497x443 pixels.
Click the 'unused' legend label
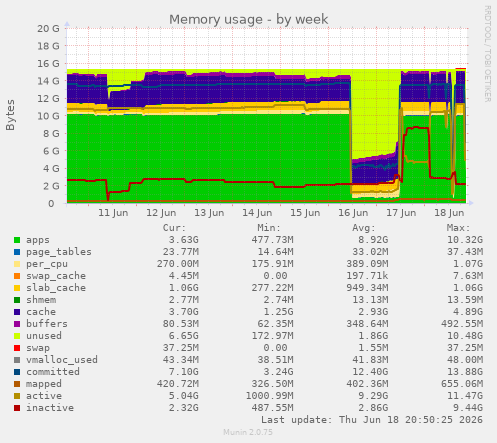pyautogui.click(x=44, y=336)
